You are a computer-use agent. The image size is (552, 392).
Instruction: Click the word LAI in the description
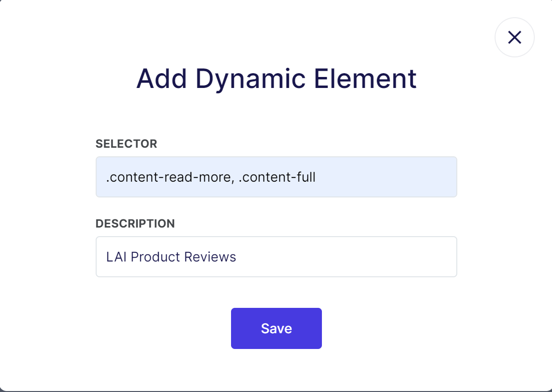click(116, 257)
